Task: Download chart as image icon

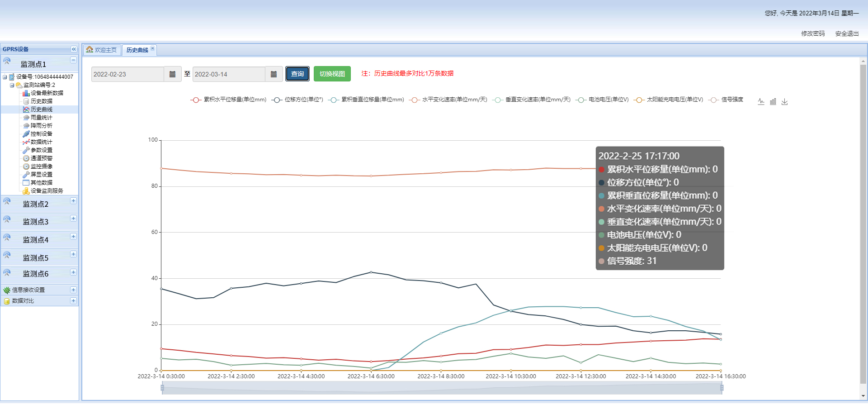Action: click(x=785, y=102)
